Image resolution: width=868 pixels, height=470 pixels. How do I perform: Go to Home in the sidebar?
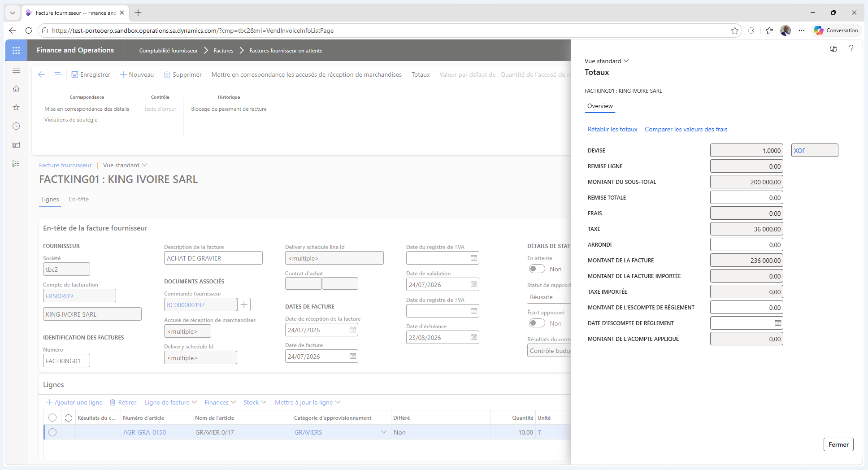coord(16,89)
